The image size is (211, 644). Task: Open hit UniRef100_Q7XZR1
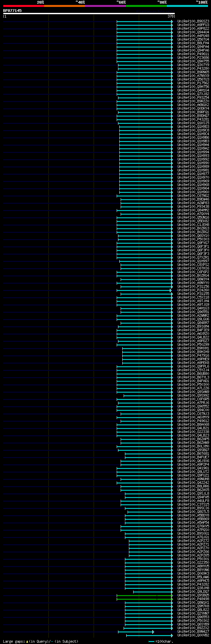coord(193,257)
